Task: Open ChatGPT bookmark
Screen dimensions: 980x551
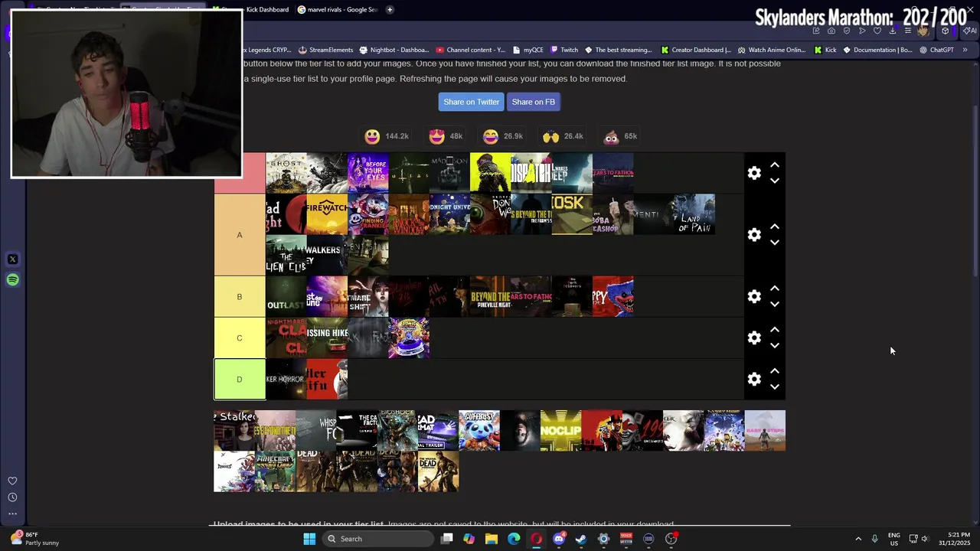Action: 936,50
